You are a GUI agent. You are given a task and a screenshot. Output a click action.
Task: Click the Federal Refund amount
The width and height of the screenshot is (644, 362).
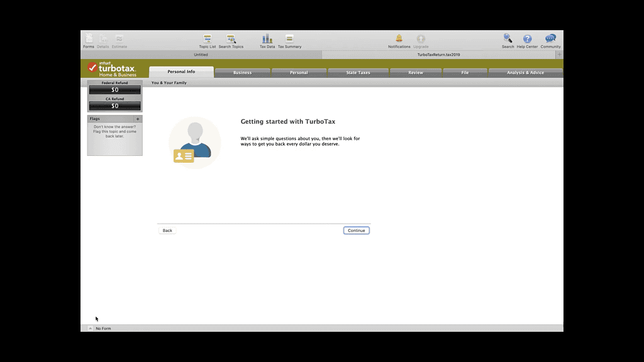tap(114, 90)
